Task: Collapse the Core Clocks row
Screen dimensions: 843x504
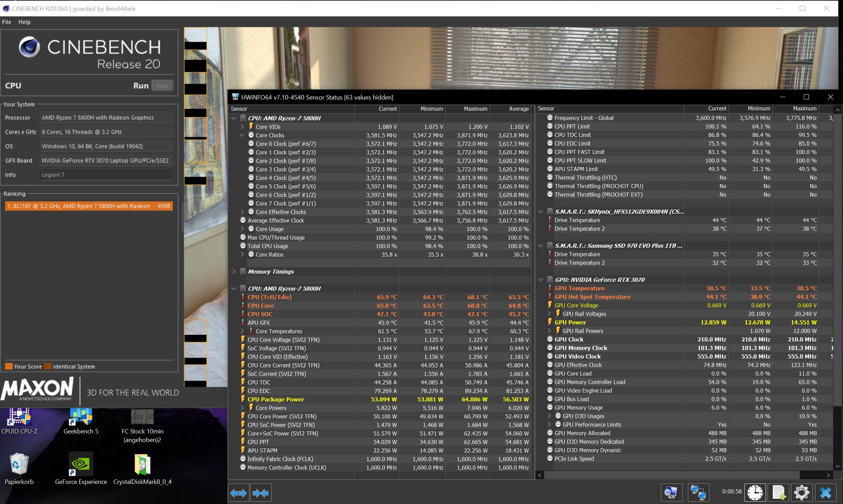Action: 242,135
